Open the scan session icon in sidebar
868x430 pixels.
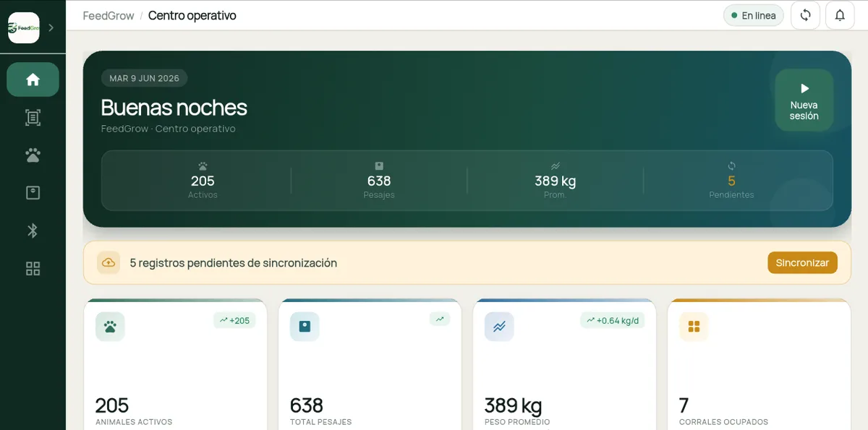click(33, 118)
